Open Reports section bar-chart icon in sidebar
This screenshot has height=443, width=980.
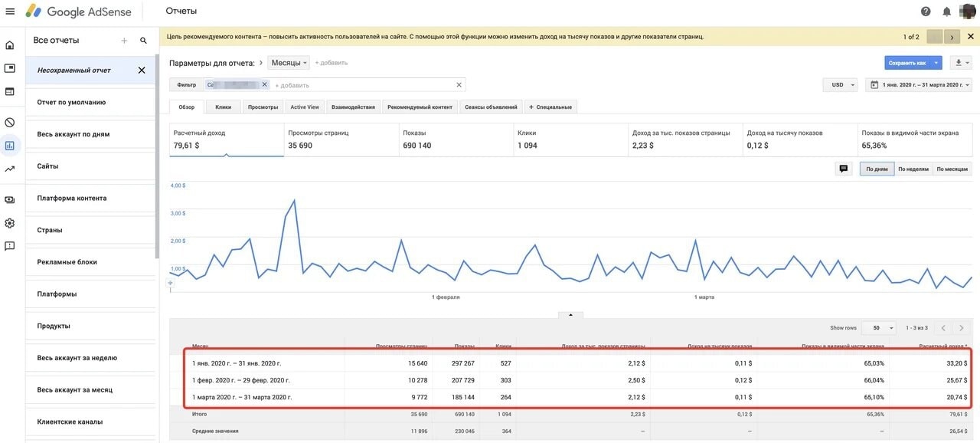(10, 145)
